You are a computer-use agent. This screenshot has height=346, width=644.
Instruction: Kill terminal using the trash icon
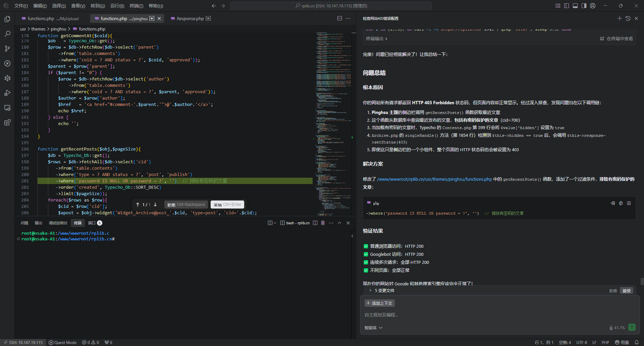tap(323, 223)
